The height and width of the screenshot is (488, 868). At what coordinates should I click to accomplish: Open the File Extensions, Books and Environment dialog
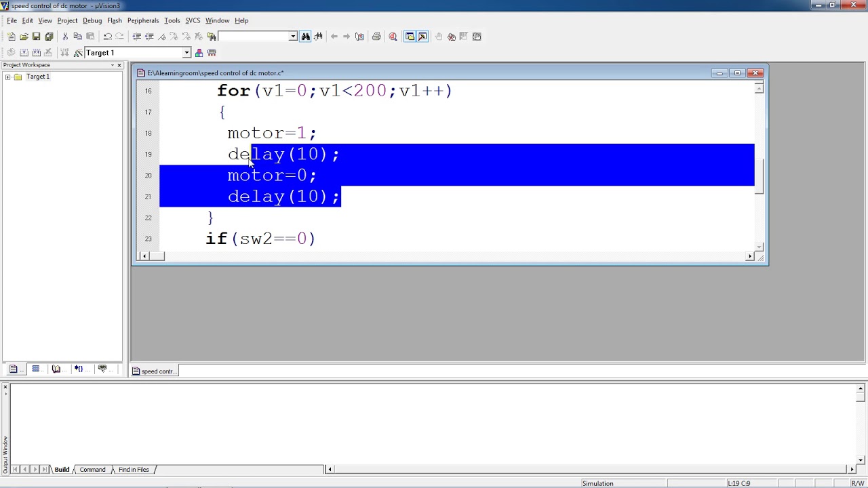point(199,53)
